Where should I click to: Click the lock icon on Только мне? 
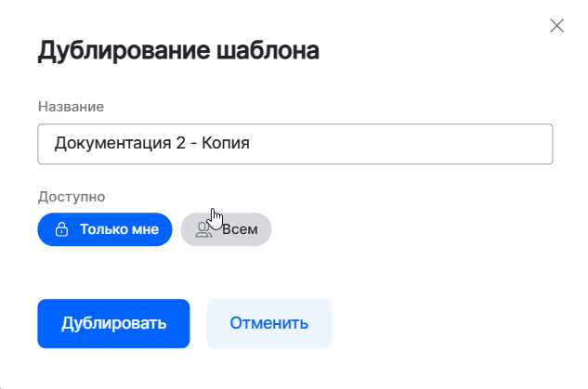[62, 229]
